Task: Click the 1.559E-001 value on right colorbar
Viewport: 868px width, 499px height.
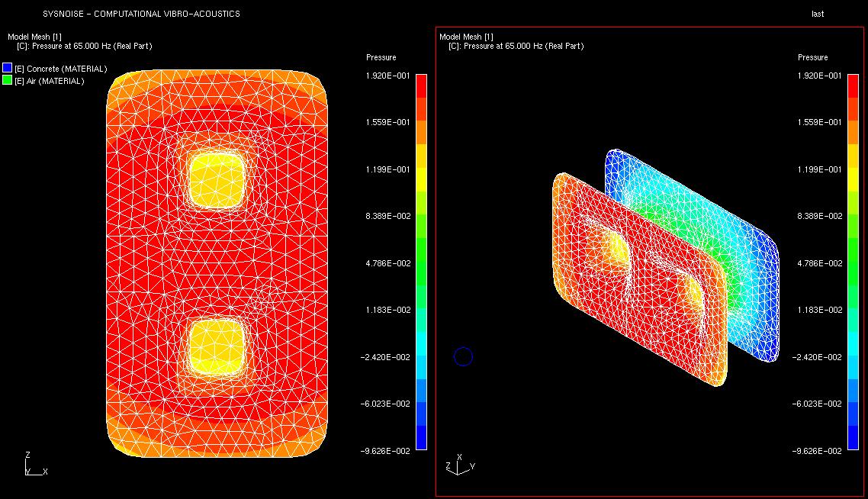Action: pyautogui.click(x=819, y=122)
